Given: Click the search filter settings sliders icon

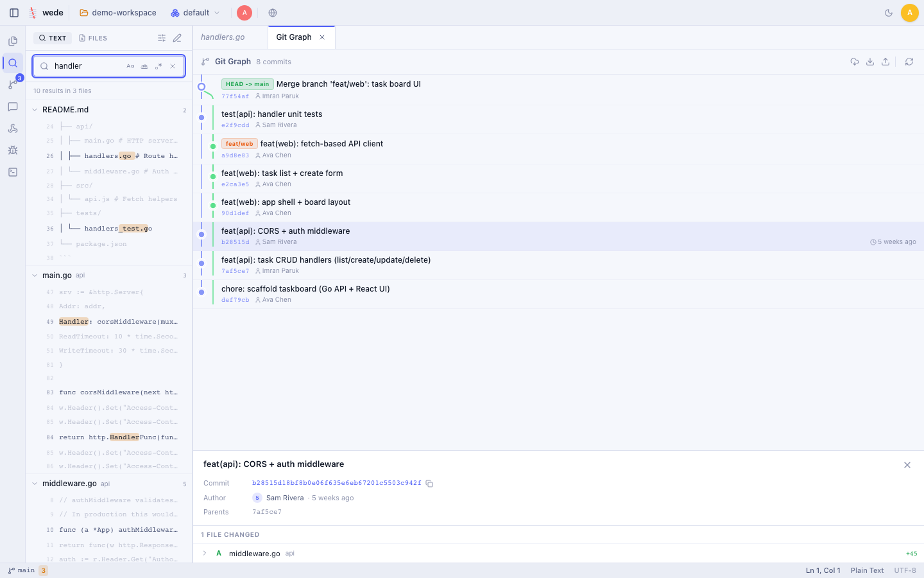Looking at the screenshot, I should [162, 39].
